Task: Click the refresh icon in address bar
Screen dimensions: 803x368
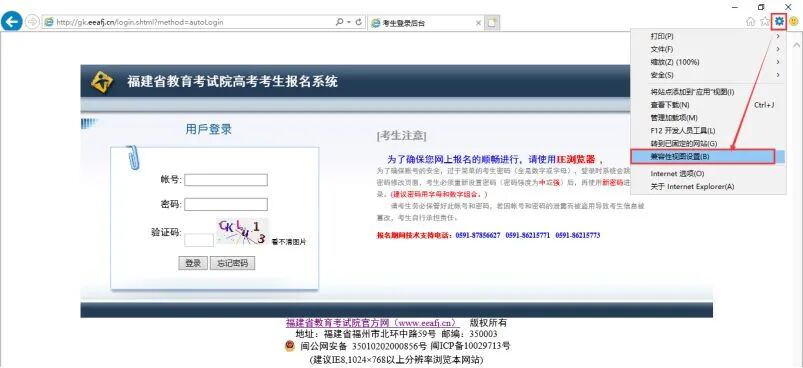Action: pyautogui.click(x=359, y=23)
